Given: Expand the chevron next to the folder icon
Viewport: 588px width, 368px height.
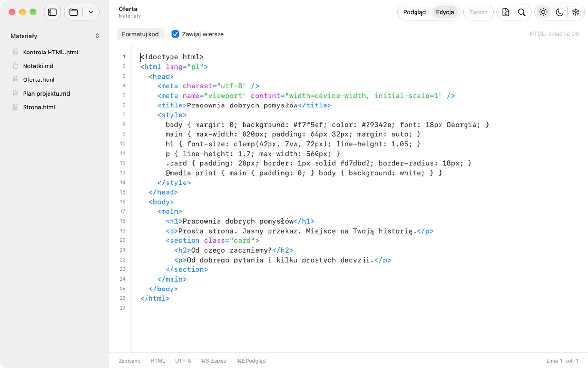Looking at the screenshot, I should pos(91,12).
